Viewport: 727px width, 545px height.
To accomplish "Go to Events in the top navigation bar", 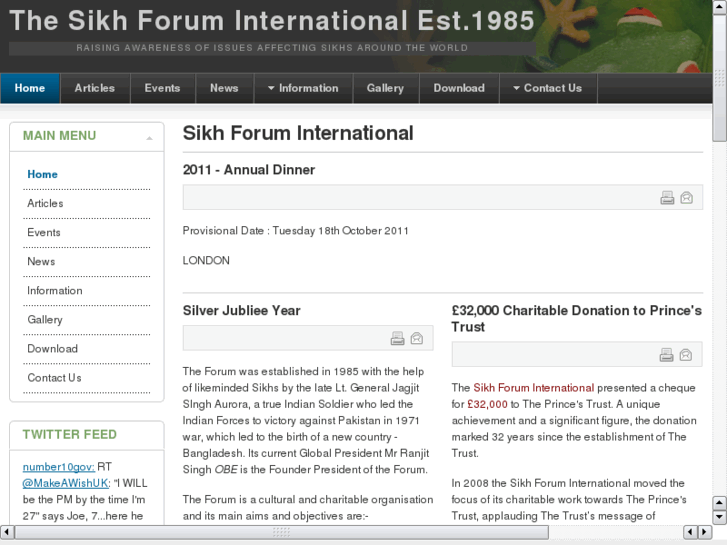I will (x=162, y=88).
